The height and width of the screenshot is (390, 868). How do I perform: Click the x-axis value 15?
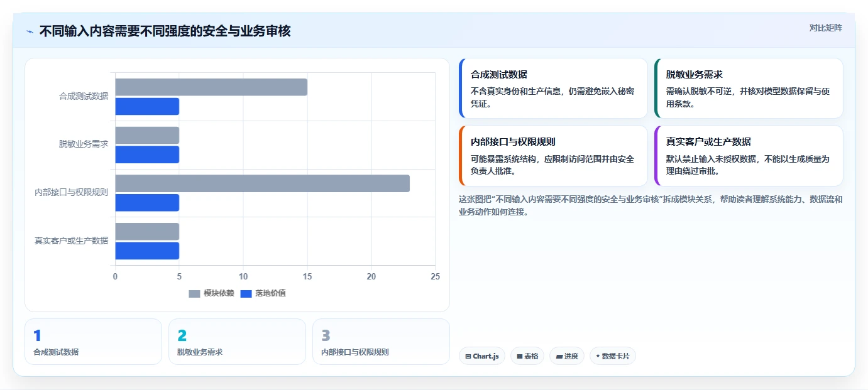[307, 276]
